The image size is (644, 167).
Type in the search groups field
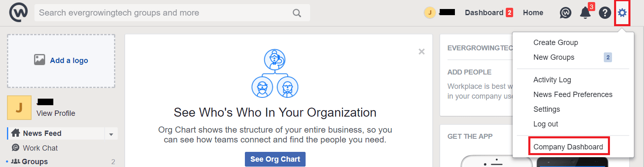(x=164, y=13)
